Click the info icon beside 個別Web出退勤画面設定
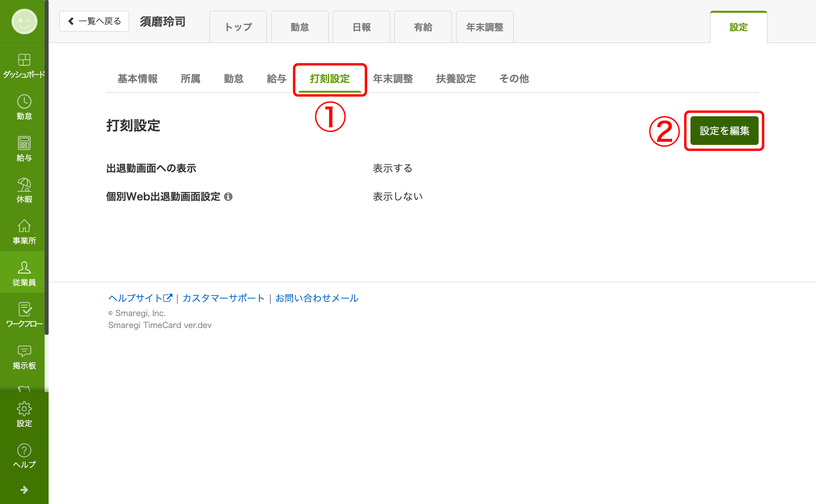Viewport: 816px width, 504px height. (x=228, y=197)
